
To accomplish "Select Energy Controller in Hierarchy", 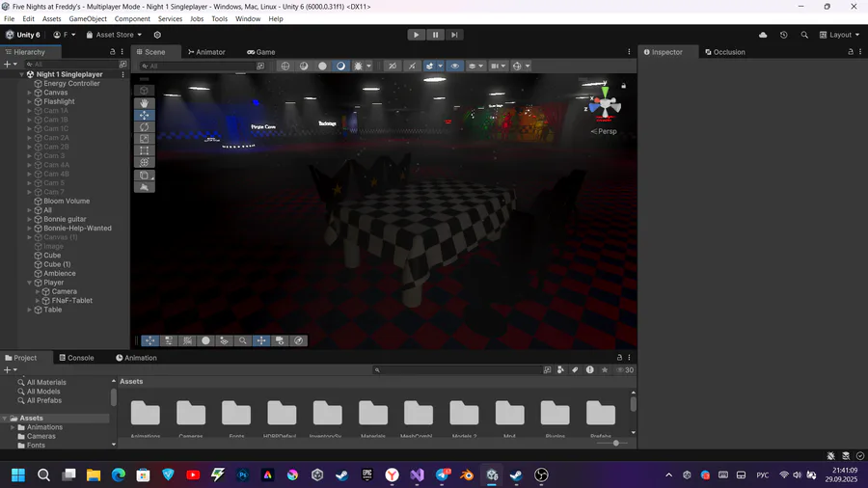I will 71,84.
